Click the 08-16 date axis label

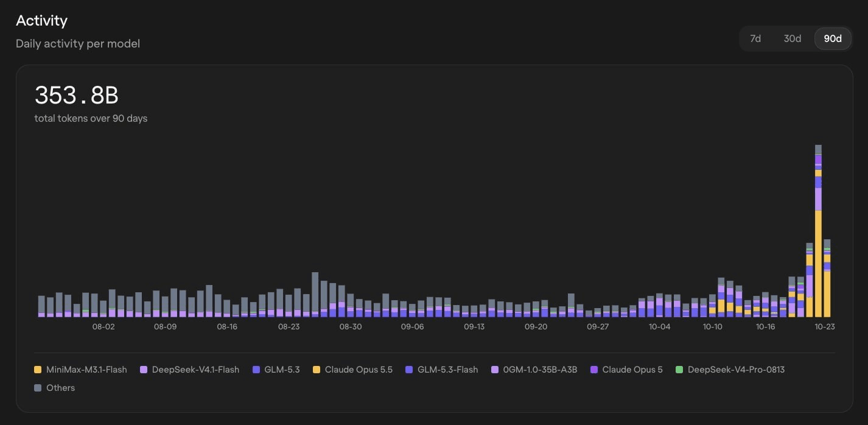pos(227,327)
